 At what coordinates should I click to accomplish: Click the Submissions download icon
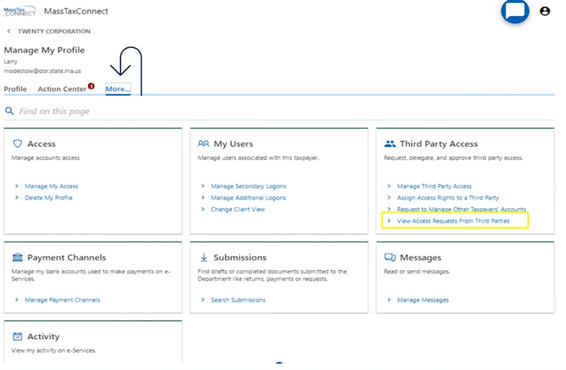coord(204,257)
